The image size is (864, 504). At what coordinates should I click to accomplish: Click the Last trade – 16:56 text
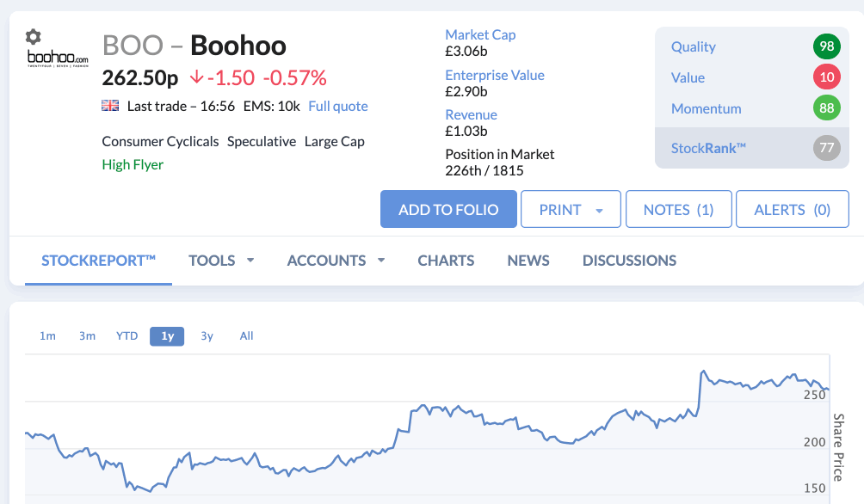(x=181, y=107)
